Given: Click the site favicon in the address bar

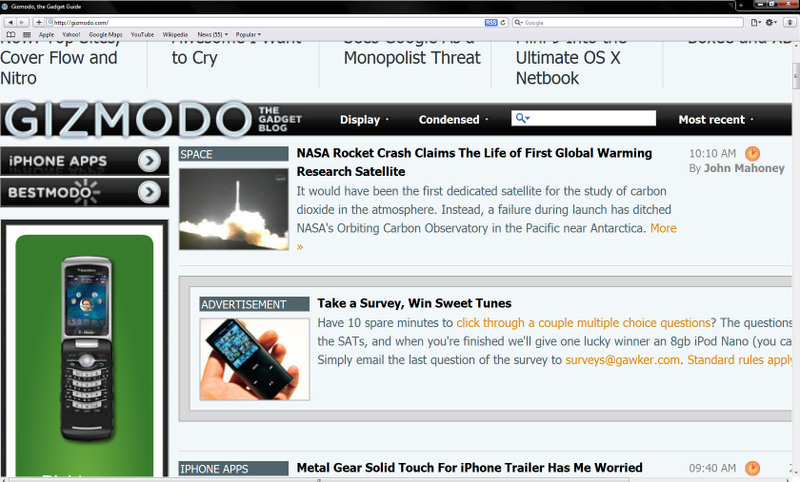Looking at the screenshot, I should click(50, 22).
